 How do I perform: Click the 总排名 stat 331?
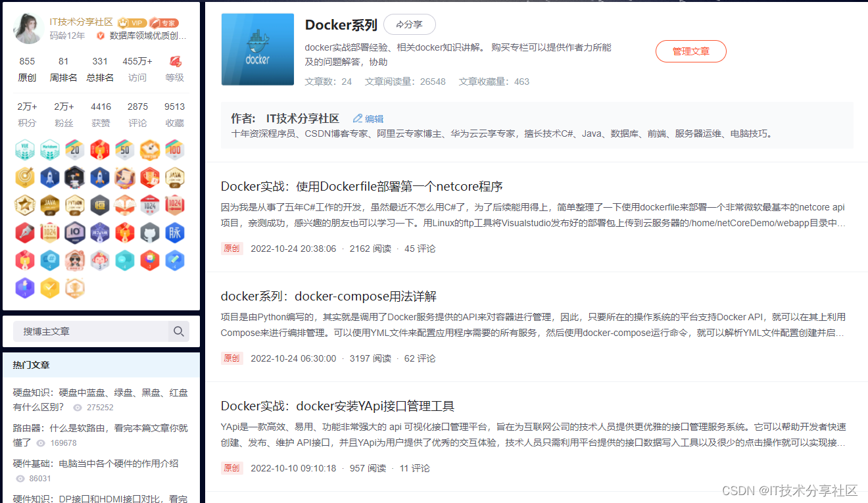(x=100, y=61)
